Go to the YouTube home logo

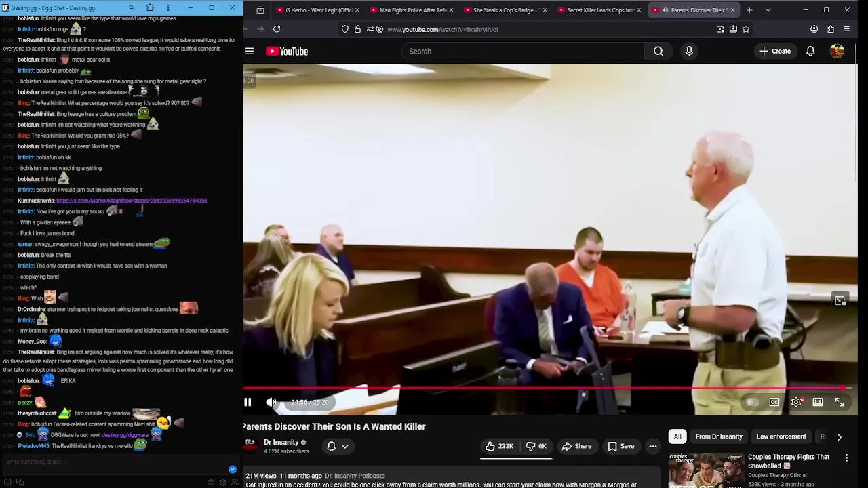coord(287,52)
